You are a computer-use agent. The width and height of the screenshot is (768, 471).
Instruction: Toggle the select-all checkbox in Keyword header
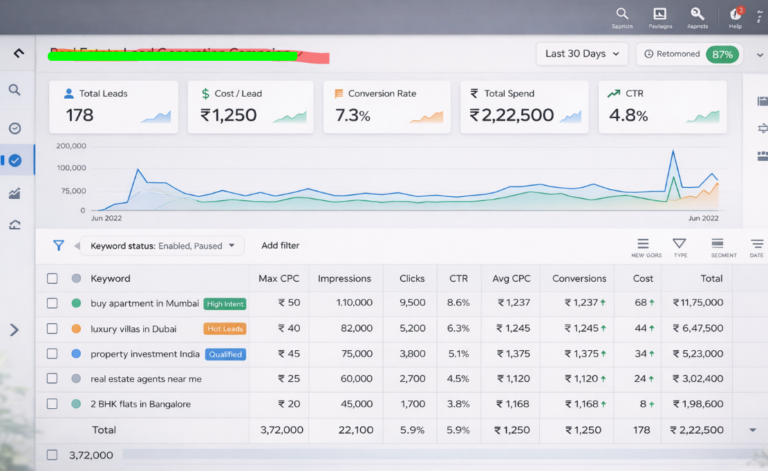click(53, 278)
